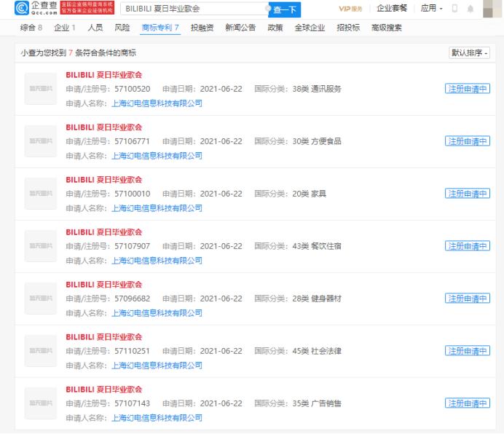Click applicant company link in 57096682 row
504x434 pixels.
[x=157, y=313]
